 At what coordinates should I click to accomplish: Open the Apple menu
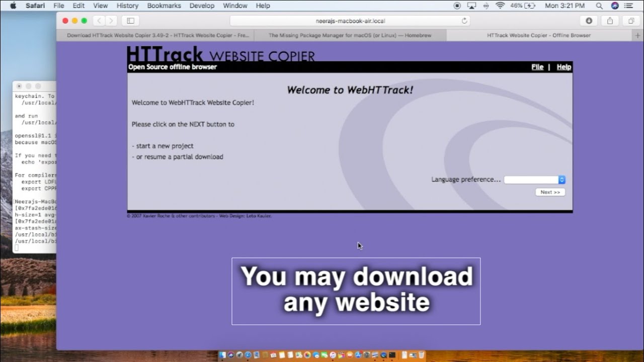[x=13, y=6]
